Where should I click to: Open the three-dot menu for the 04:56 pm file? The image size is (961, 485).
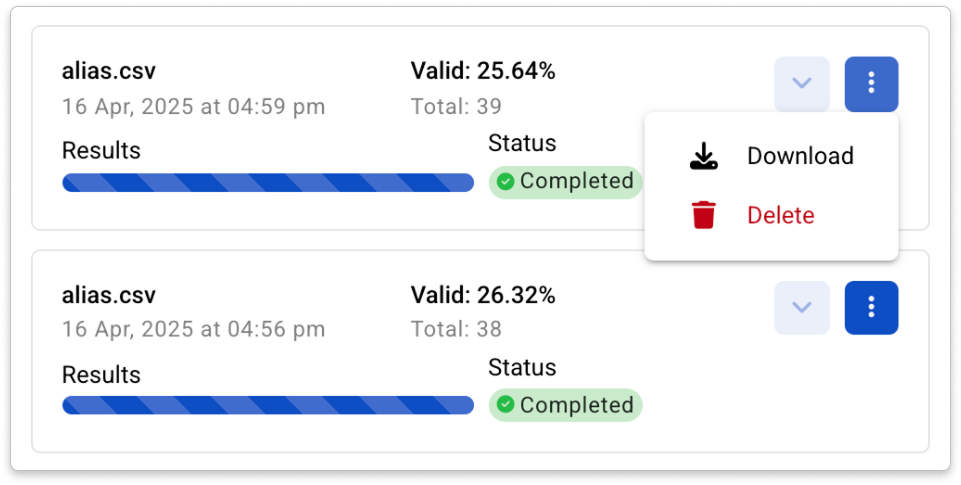coord(871,307)
